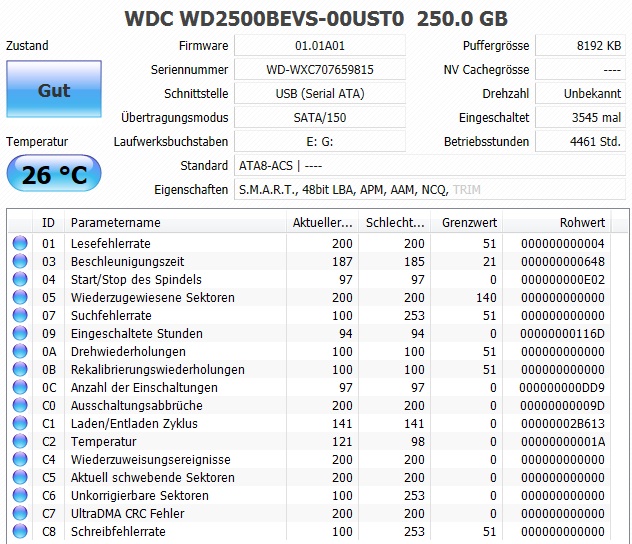Click current value 187 in Beschleunigungszeit row
Viewport: 632px width, 544px height.
tap(342, 262)
